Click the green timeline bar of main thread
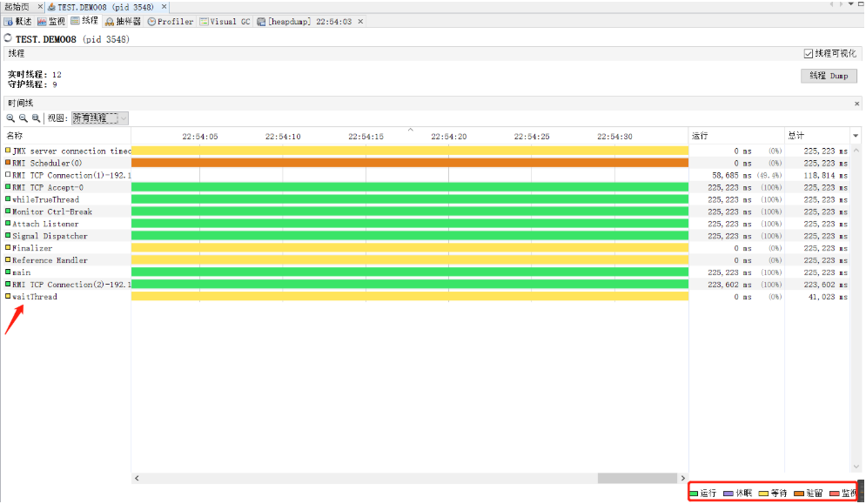Screen dimensions: 866x504 pos(410,272)
